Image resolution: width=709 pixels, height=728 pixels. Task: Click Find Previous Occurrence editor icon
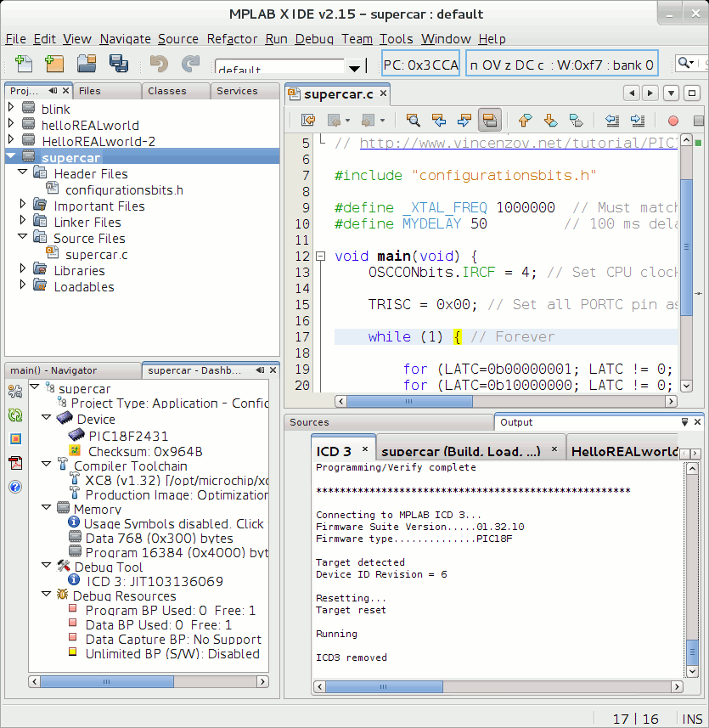pos(438,121)
